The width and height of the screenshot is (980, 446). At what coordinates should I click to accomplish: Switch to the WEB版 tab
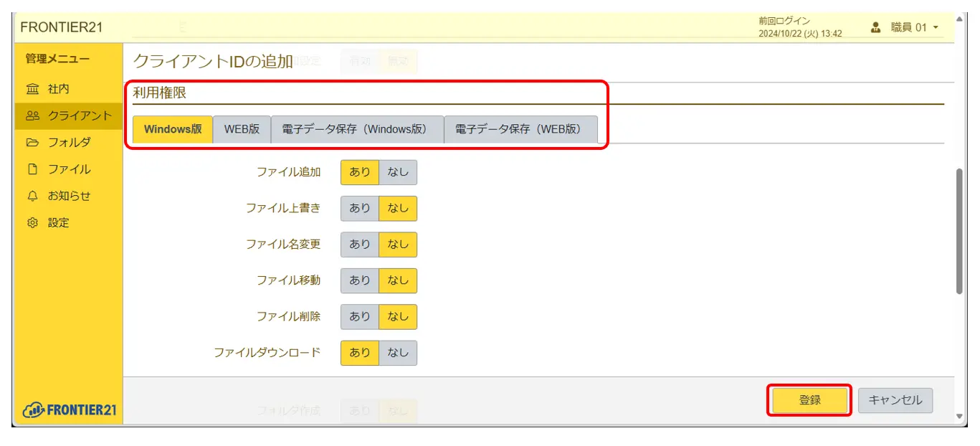(242, 130)
